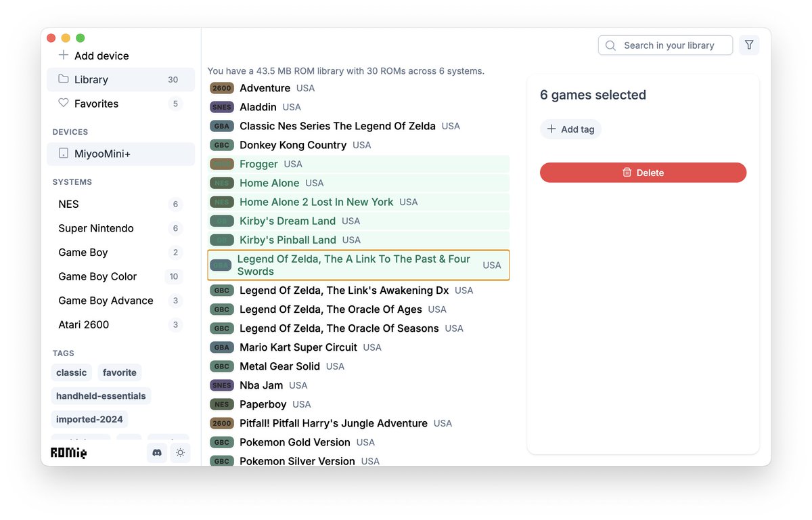Image resolution: width=812 pixels, height=520 pixels.
Task: Click the heart icon next to Favorites
Action: point(64,103)
